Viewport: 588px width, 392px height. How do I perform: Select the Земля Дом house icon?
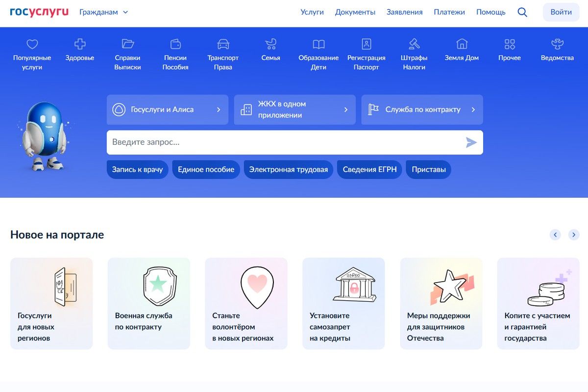click(462, 44)
